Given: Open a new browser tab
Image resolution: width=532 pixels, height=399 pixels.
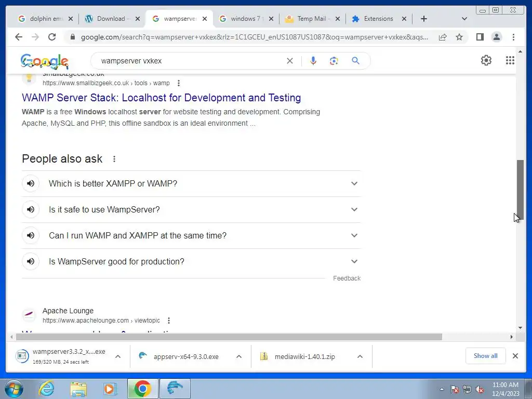Looking at the screenshot, I should click(x=424, y=19).
